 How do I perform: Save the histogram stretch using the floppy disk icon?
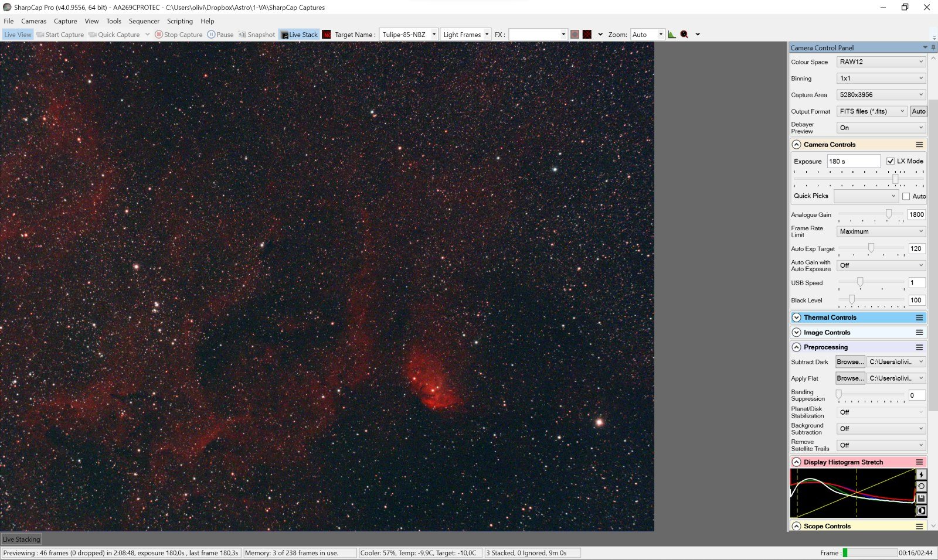pos(921,498)
